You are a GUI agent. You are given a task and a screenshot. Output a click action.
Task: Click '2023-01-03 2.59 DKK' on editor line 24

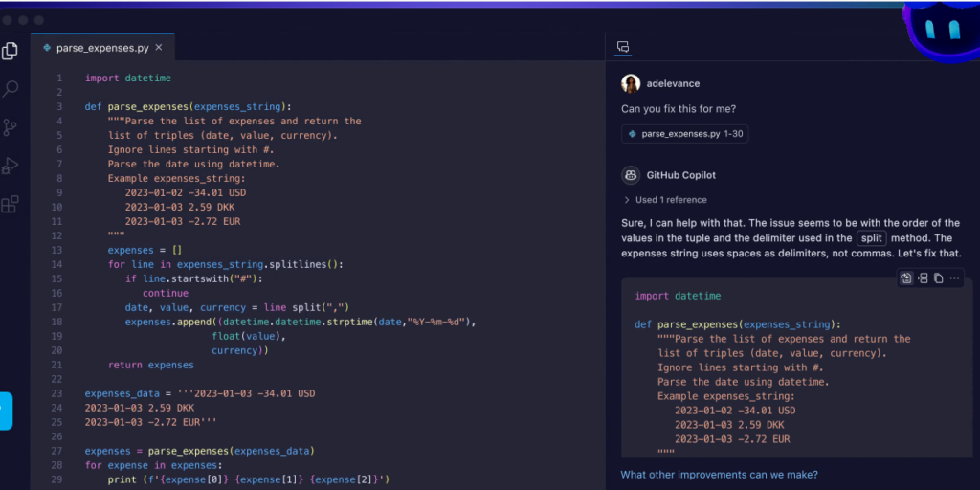(x=140, y=408)
